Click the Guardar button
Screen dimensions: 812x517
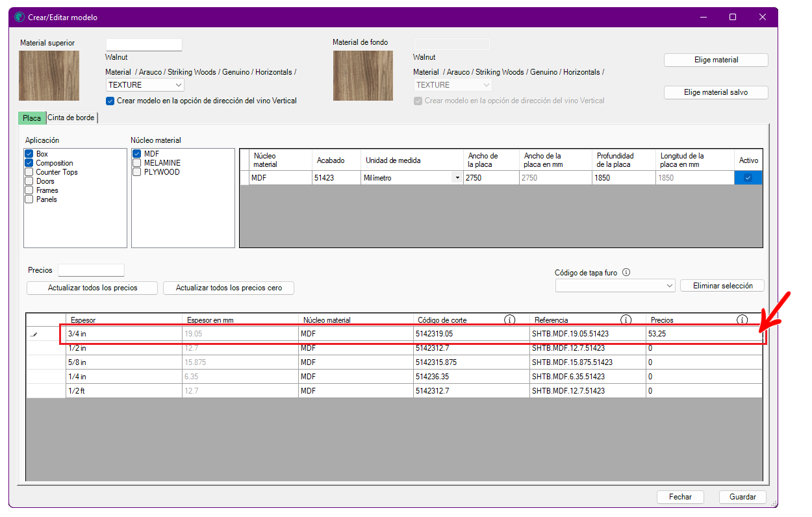pyautogui.click(x=742, y=497)
